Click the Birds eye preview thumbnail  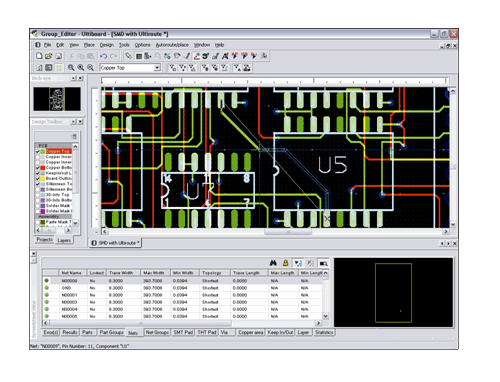point(57,99)
